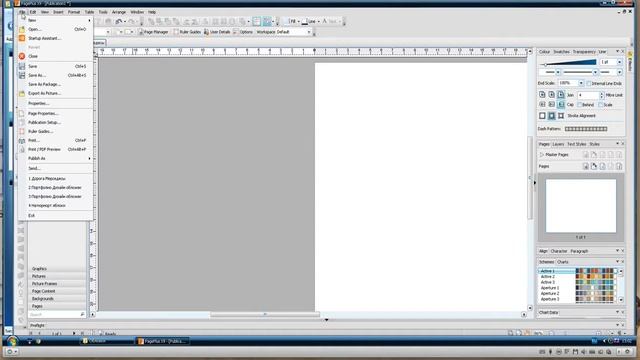The height and width of the screenshot is (360, 640).
Task: Open the Insert menu
Action: [58, 12]
